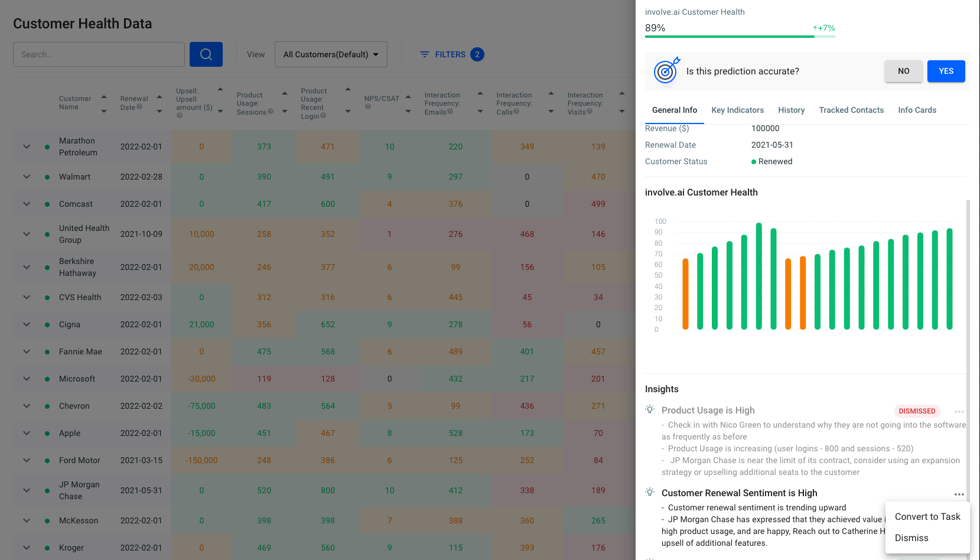Open the History tab
The image size is (980, 560).
click(791, 110)
